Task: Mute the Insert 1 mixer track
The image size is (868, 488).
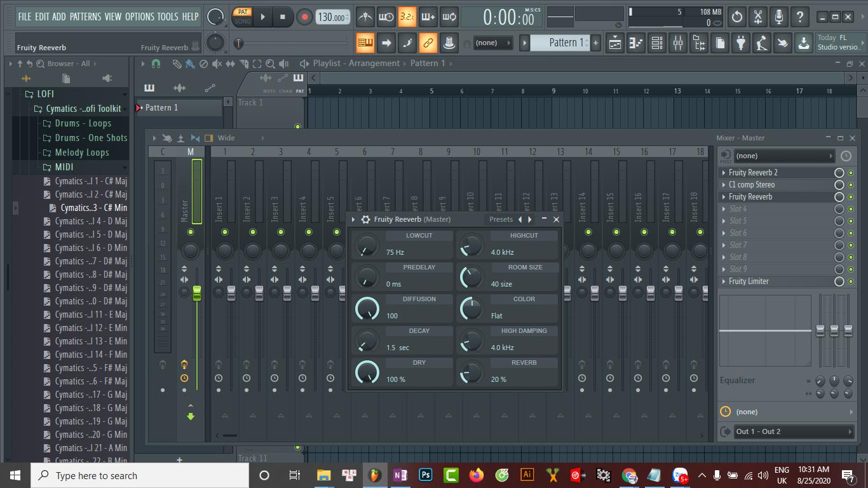Action: pyautogui.click(x=225, y=233)
